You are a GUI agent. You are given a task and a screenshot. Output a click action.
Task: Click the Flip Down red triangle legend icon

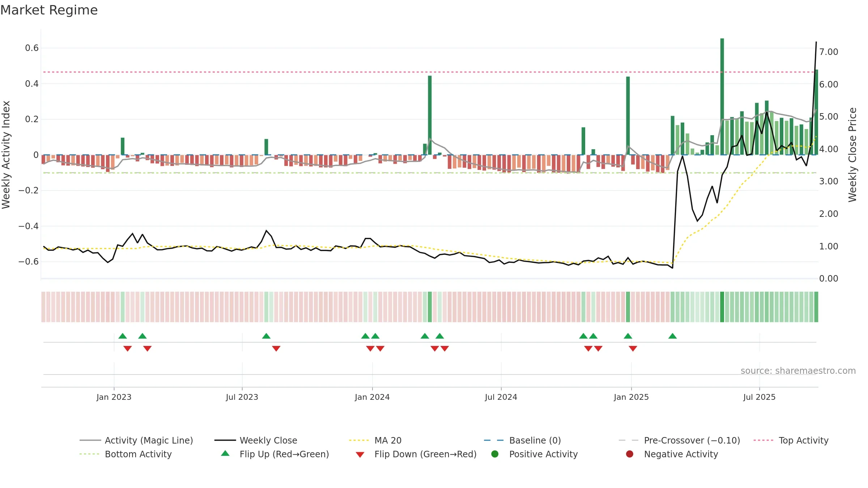[360, 455]
